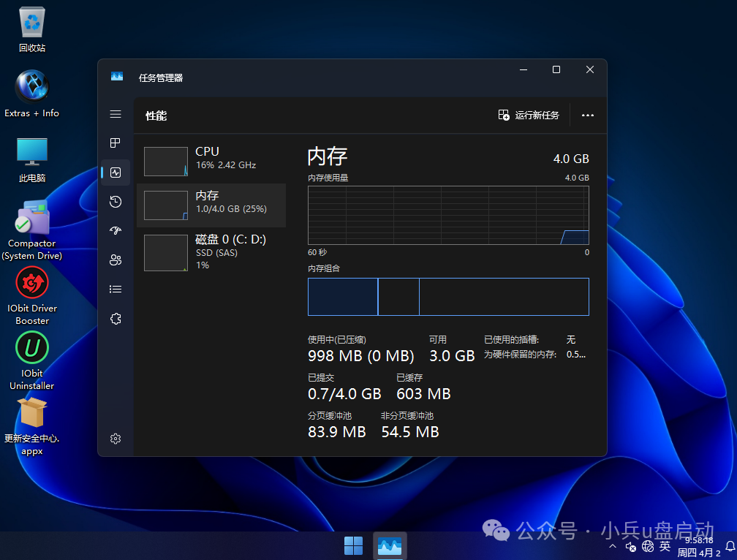Image resolution: width=737 pixels, height=560 pixels.
Task: Show hidden system tray icons chevron
Action: tap(612, 546)
